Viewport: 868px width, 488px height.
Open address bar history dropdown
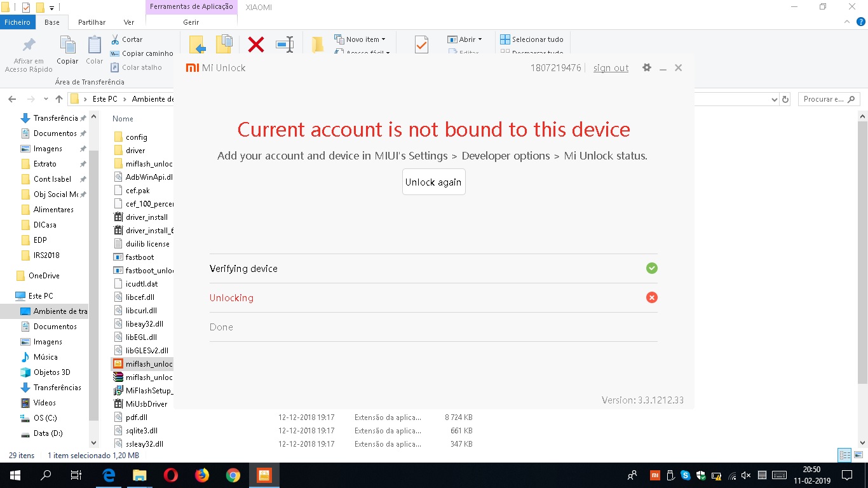pyautogui.click(x=774, y=100)
